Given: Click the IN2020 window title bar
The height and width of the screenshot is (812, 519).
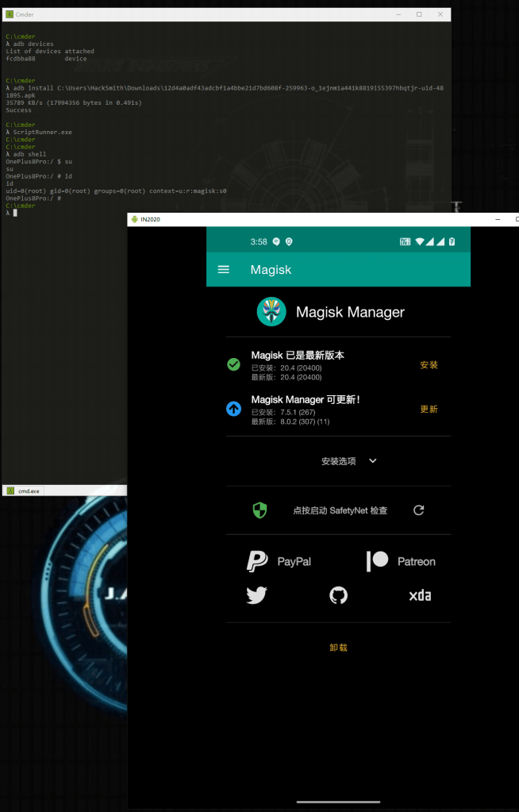Looking at the screenshot, I should tap(302, 219).
